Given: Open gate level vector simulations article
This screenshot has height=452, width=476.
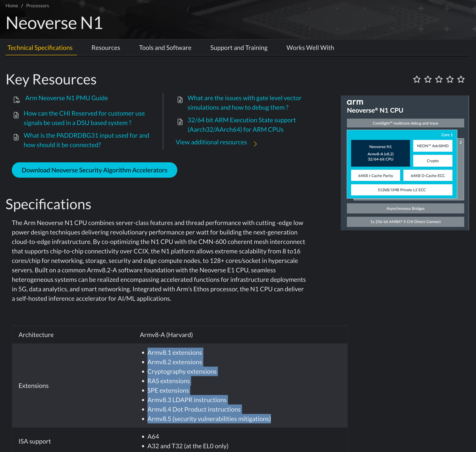Looking at the screenshot, I should point(245,103).
